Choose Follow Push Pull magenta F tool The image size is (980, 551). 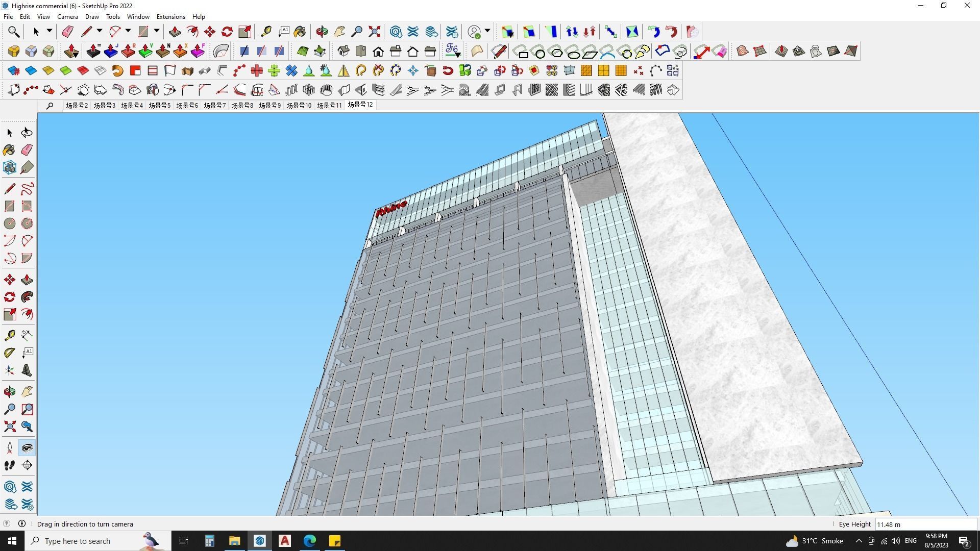pos(198,51)
